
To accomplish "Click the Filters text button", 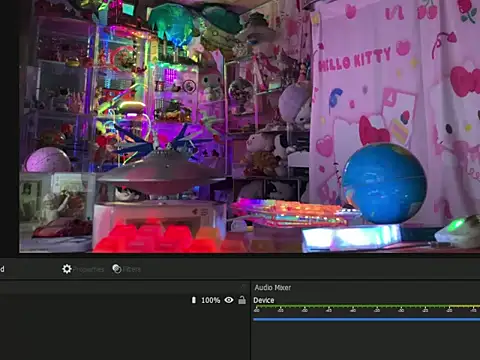I will pyautogui.click(x=132, y=269).
